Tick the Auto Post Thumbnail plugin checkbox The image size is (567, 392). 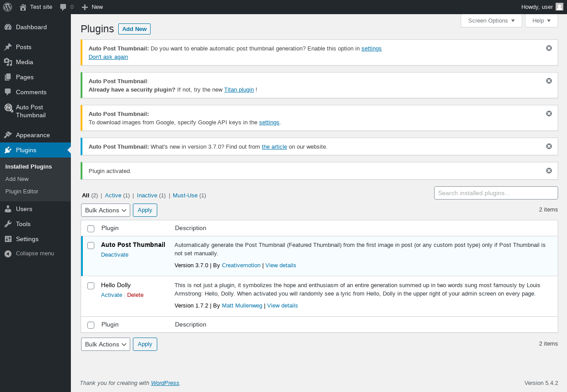(91, 246)
